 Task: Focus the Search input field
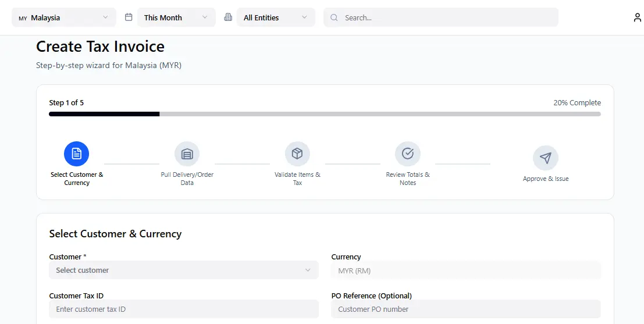448,17
